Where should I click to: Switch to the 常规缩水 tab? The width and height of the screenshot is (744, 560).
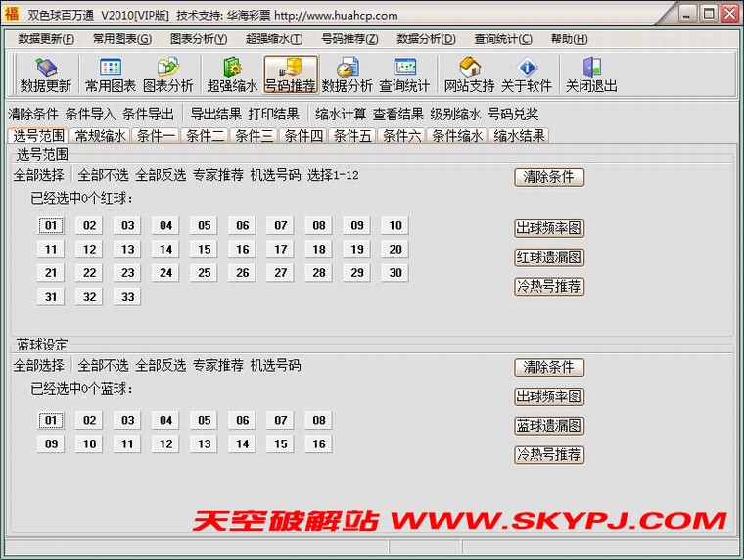tap(100, 136)
